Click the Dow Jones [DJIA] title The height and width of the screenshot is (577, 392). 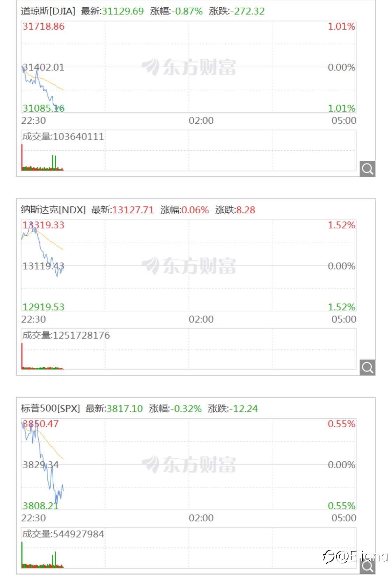(48, 11)
